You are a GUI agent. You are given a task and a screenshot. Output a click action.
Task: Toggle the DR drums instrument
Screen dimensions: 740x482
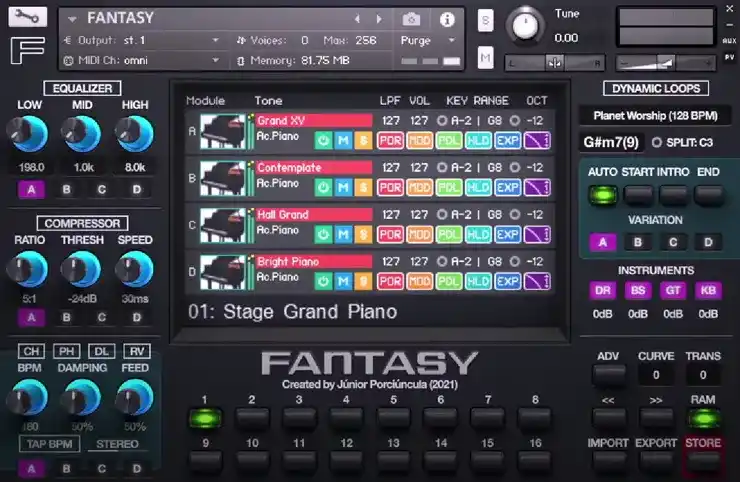[x=603, y=290]
